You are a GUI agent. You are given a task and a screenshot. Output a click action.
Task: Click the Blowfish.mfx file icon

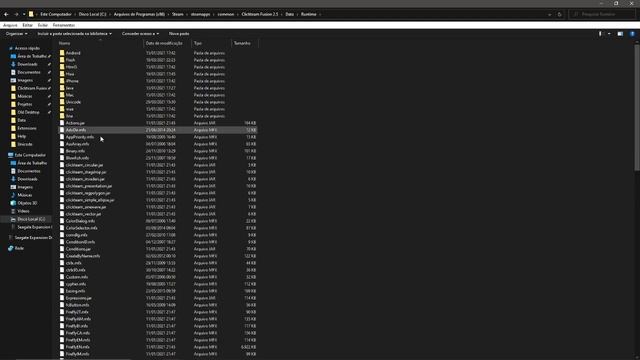pos(62,158)
